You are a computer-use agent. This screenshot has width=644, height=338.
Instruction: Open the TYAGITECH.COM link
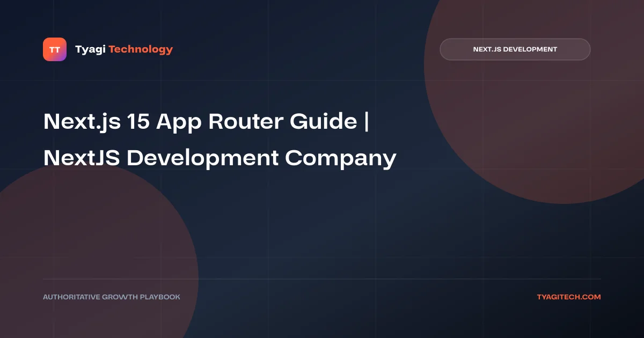(569, 297)
